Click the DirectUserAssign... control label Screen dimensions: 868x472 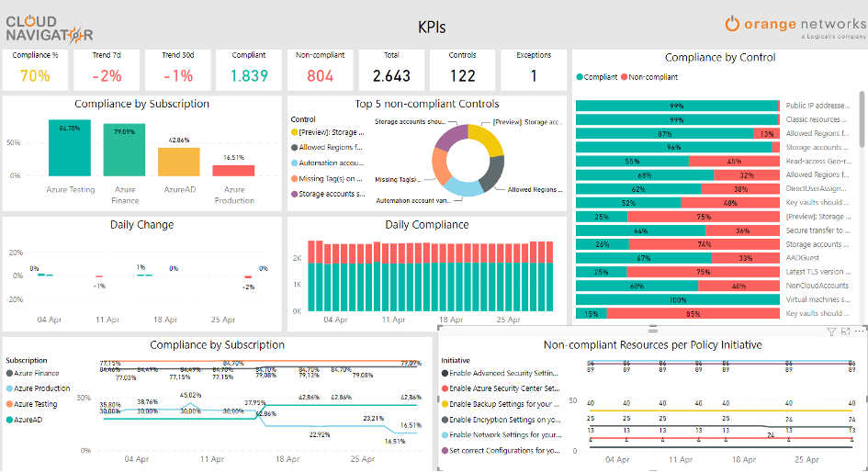(x=817, y=188)
